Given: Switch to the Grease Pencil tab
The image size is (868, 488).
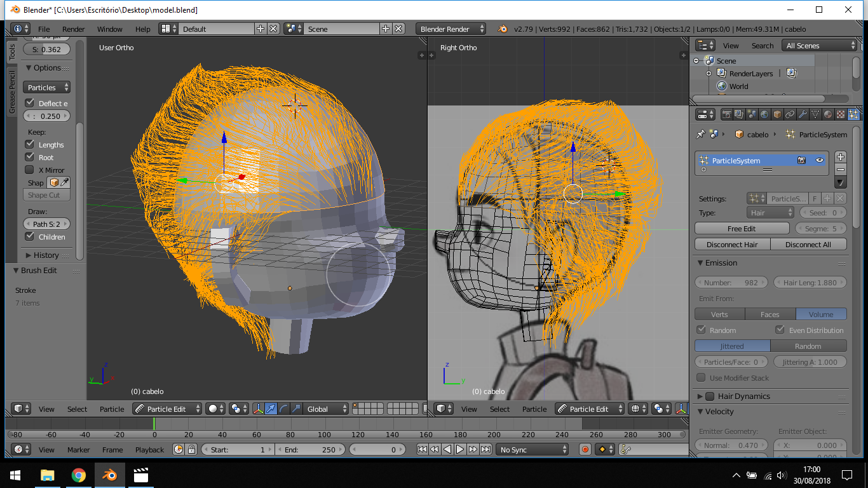Looking at the screenshot, I should [x=11, y=92].
